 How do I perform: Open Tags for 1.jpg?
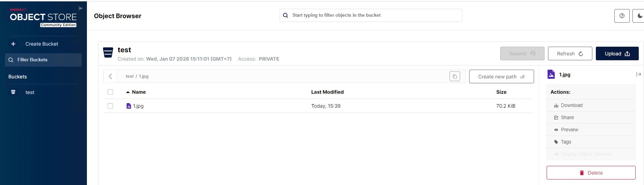click(566, 142)
